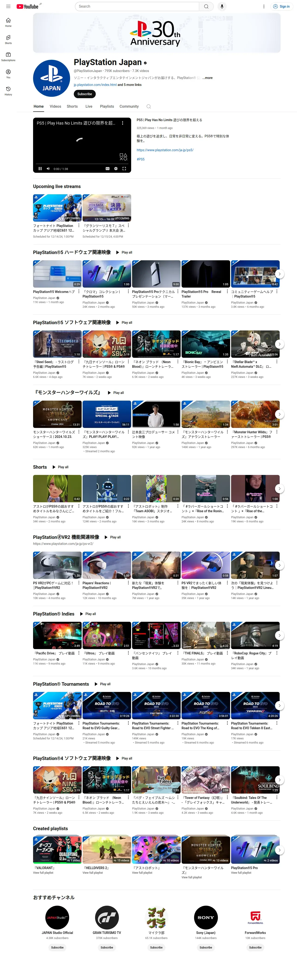
Task: Expand channel description with "...more"
Action: click(x=207, y=78)
